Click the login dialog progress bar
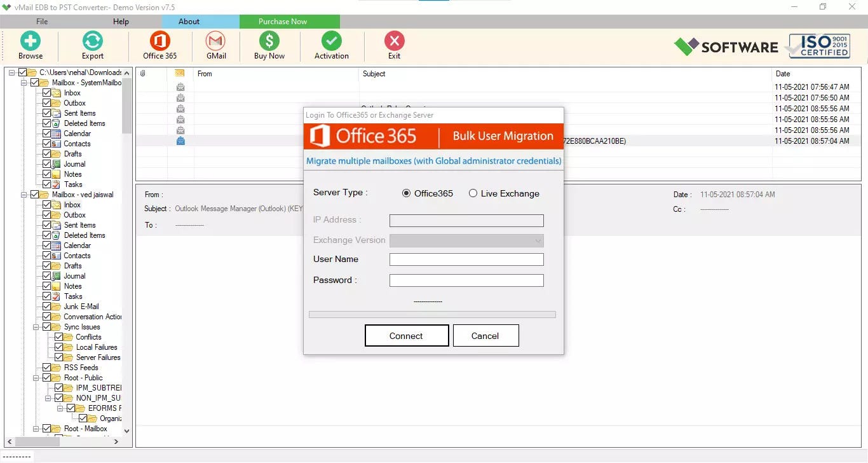Screen dimensions: 868x463 [x=432, y=314]
